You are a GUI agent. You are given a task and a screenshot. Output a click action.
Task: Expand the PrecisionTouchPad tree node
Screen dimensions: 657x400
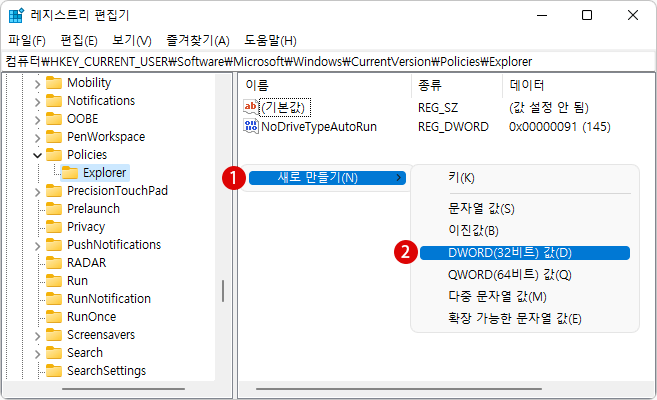click(x=37, y=192)
